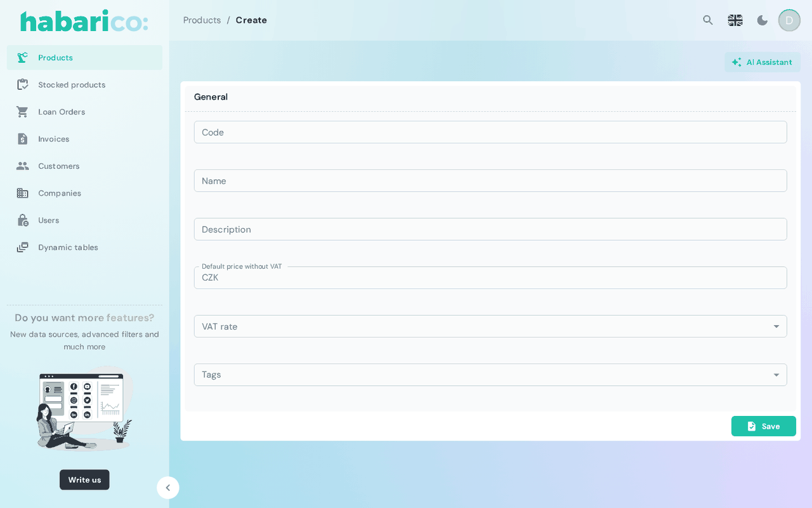Image resolution: width=812 pixels, height=508 pixels.
Task: Click the Customers people icon
Action: 23,166
